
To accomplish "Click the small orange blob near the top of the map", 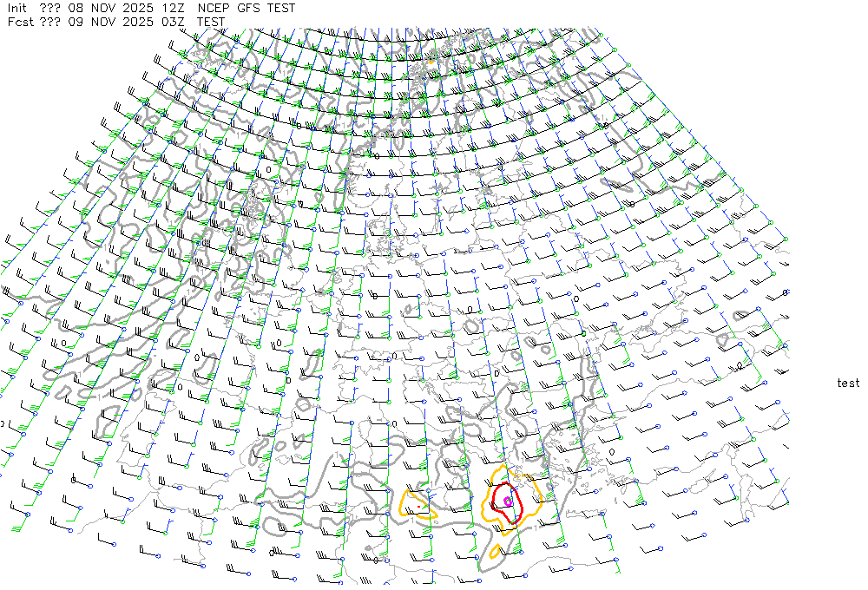I will pyautogui.click(x=431, y=62).
